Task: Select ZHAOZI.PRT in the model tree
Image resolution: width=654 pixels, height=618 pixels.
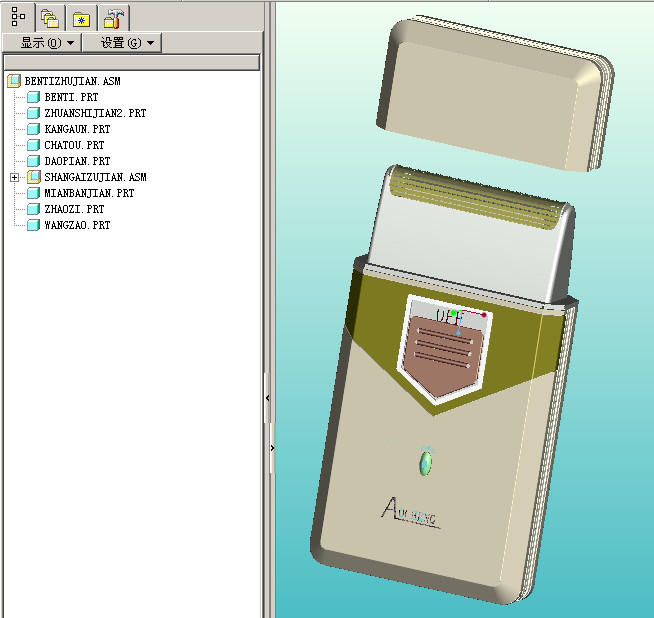Action: (74, 209)
